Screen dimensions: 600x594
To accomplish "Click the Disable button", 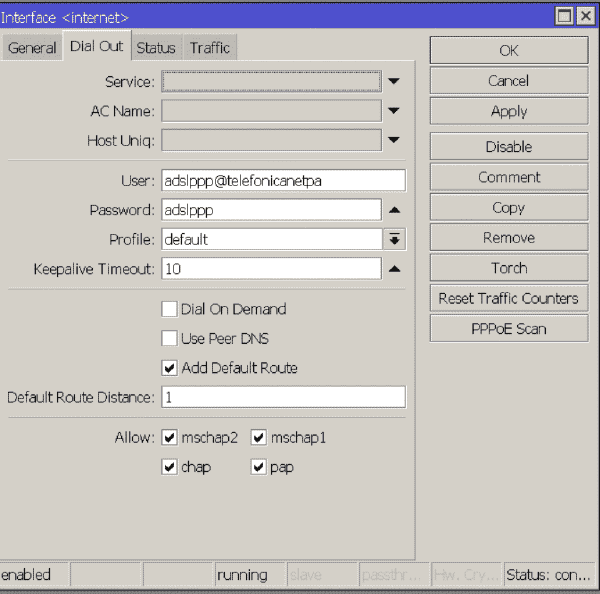I will (509, 147).
